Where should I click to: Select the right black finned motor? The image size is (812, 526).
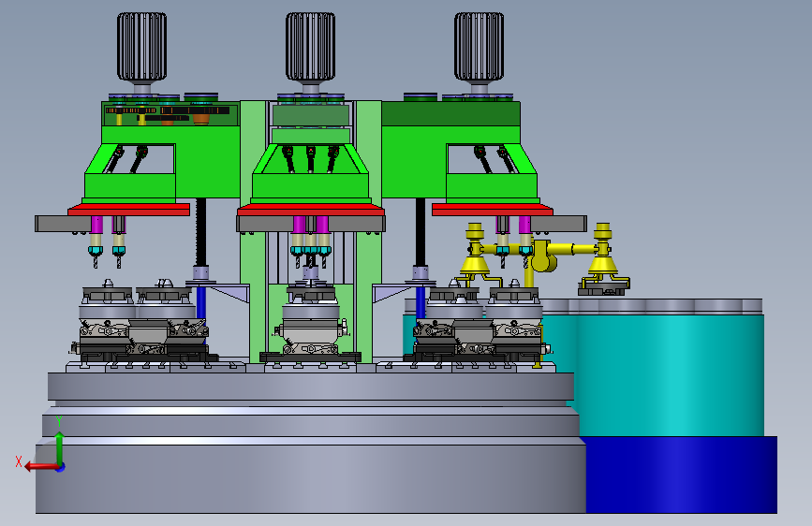pyautogui.click(x=479, y=47)
